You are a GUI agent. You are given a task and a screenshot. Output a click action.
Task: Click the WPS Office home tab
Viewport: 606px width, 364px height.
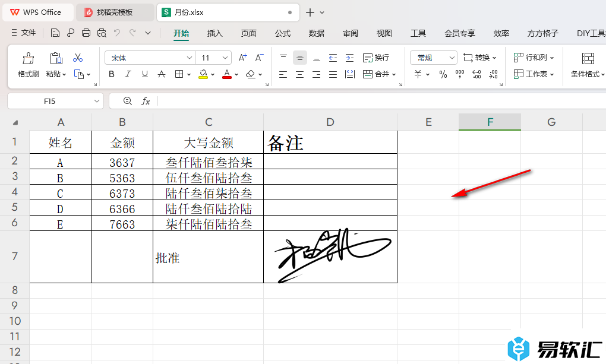tap(38, 12)
